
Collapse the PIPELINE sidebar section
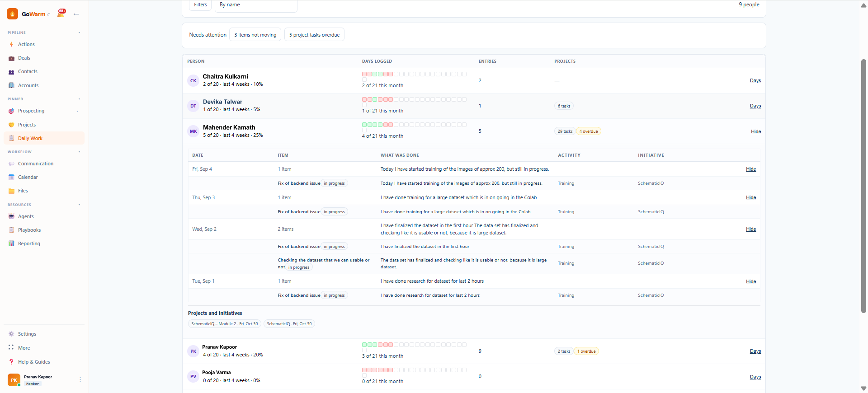[x=79, y=33]
